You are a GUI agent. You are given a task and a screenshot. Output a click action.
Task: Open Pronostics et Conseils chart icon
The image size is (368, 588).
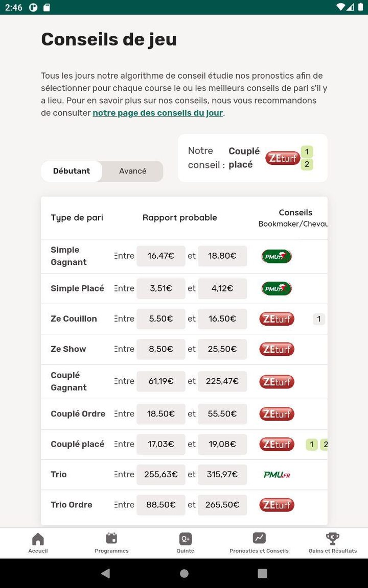pos(259,539)
